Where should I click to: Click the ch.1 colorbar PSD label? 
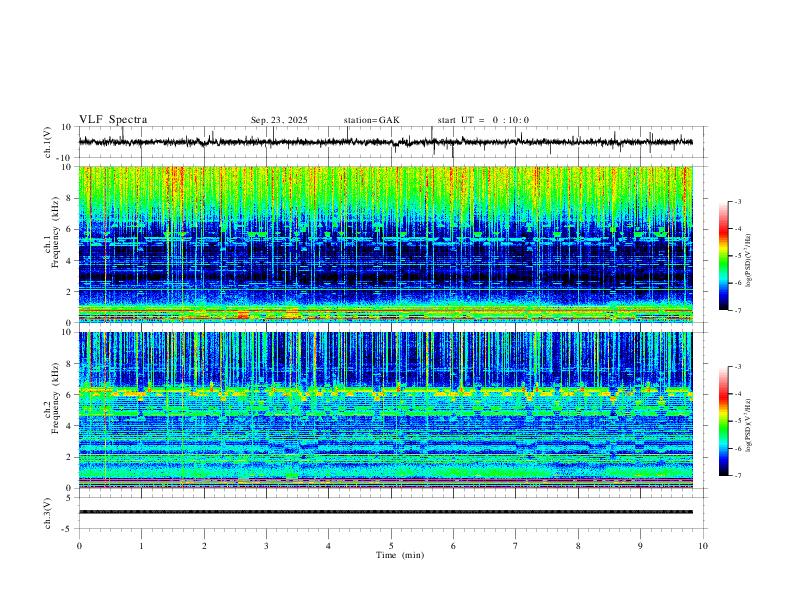tap(749, 260)
